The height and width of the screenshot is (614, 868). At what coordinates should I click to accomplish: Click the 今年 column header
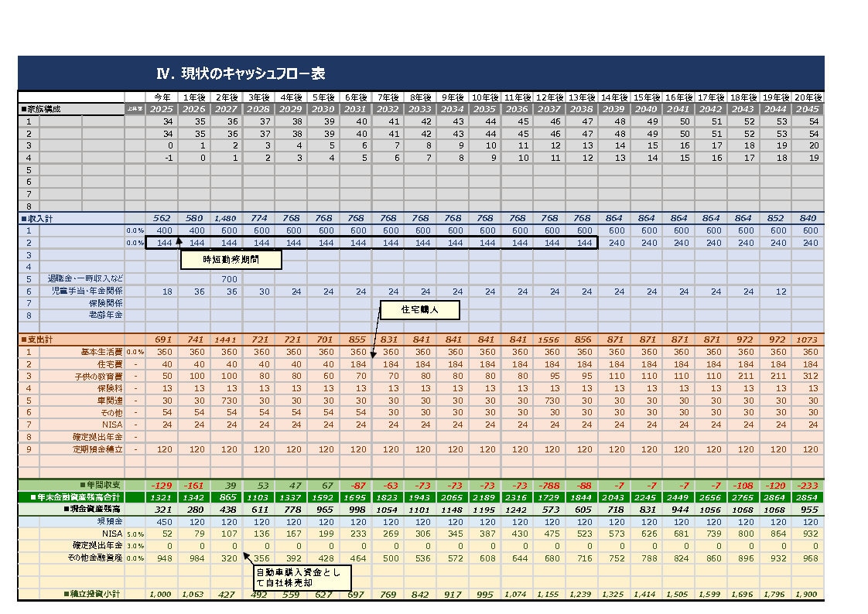point(162,97)
